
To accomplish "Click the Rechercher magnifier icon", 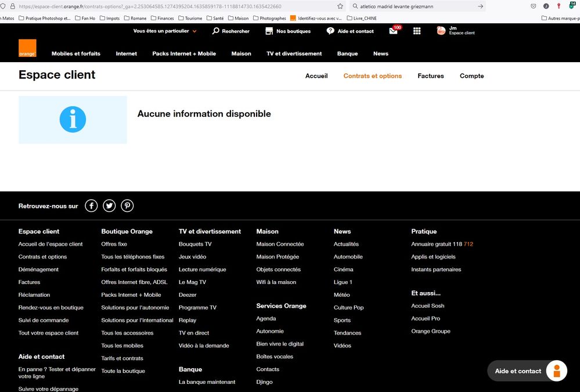I will point(216,31).
